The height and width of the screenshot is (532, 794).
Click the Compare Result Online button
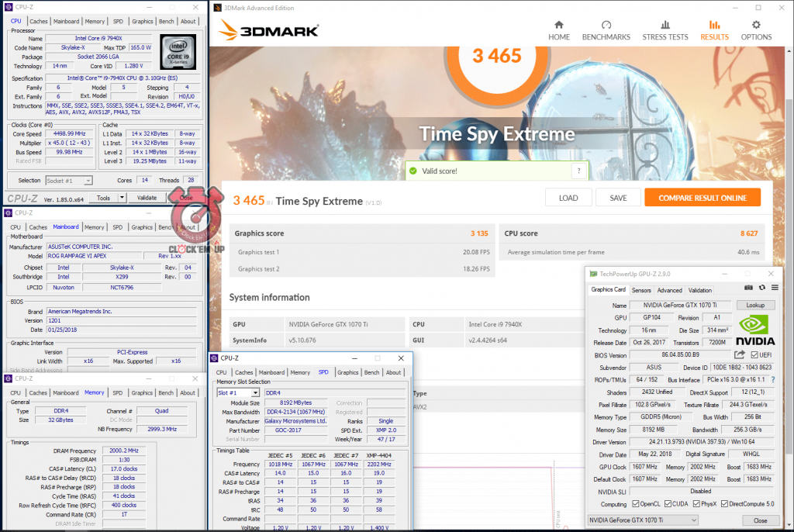click(x=703, y=198)
